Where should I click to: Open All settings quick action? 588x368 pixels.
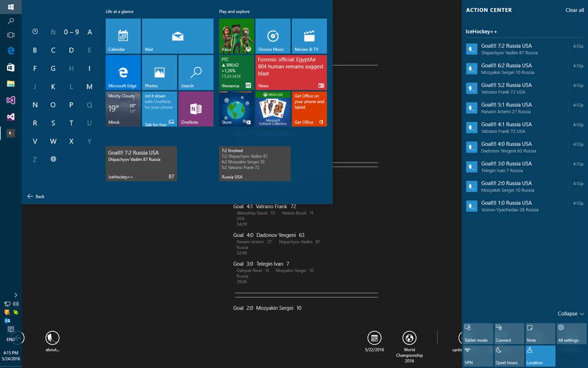pos(571,333)
